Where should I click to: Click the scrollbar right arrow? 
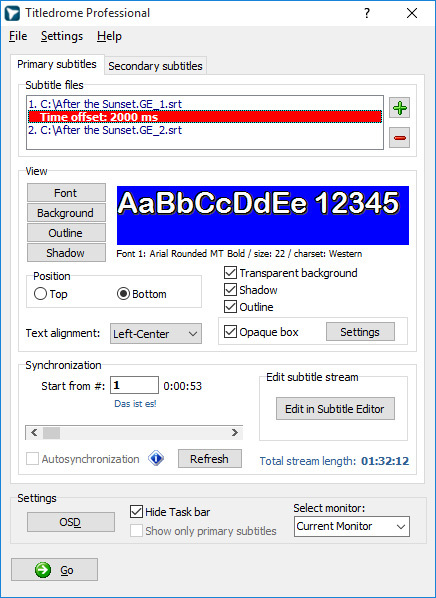click(x=235, y=432)
